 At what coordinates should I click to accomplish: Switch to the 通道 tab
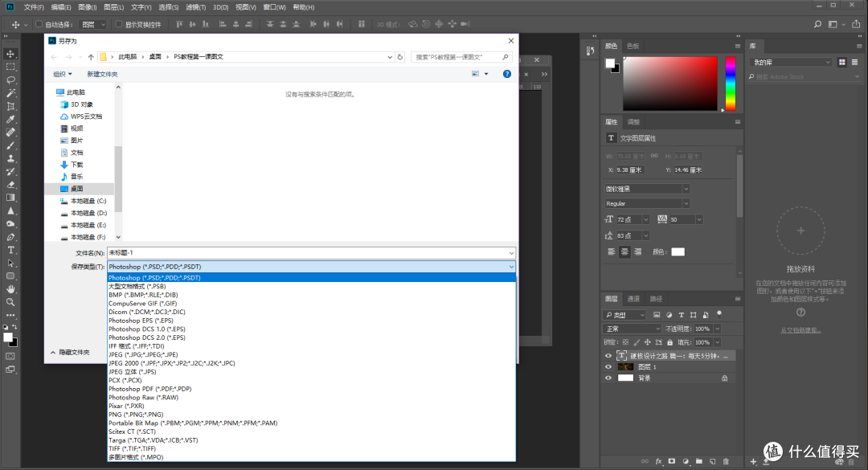click(632, 299)
